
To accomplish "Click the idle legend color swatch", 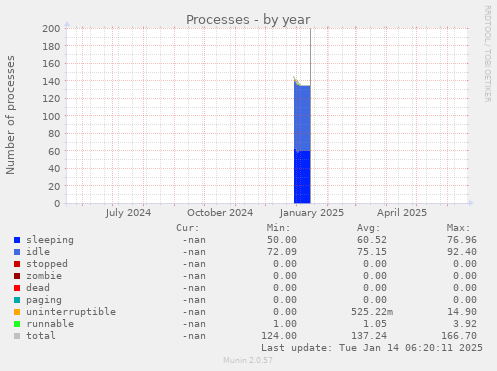I will [x=17, y=252].
